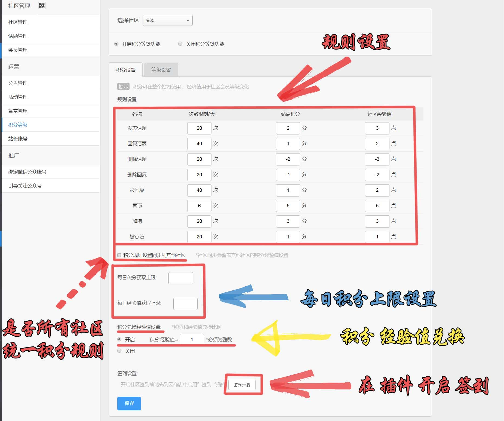Select 开启积分等级功能 radio button
Viewport: 504px width, 421px height.
pos(116,44)
